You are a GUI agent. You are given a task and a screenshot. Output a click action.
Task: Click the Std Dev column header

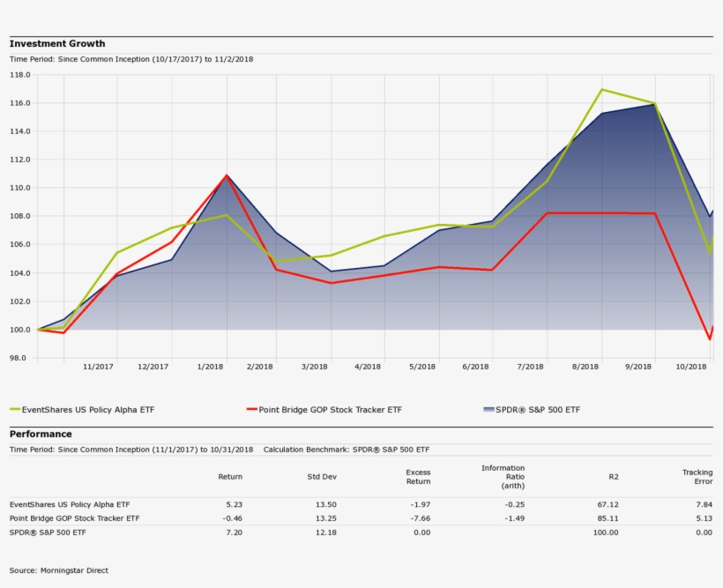[x=322, y=476]
